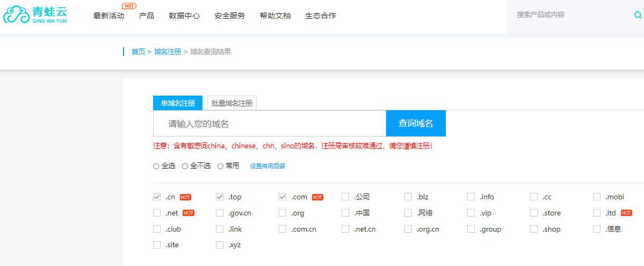Uncheck the .cn domain checkbox

click(157, 197)
